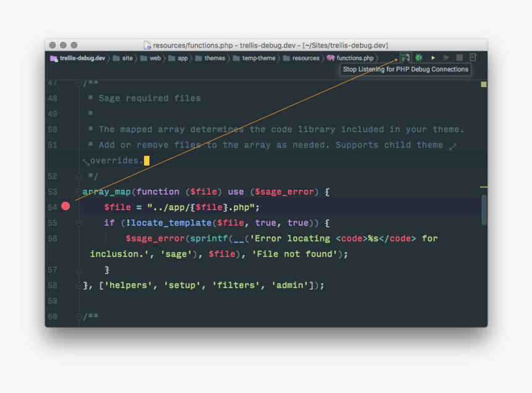Click the 'File not found' string
The width and height of the screenshot is (532, 393).
click(295, 254)
